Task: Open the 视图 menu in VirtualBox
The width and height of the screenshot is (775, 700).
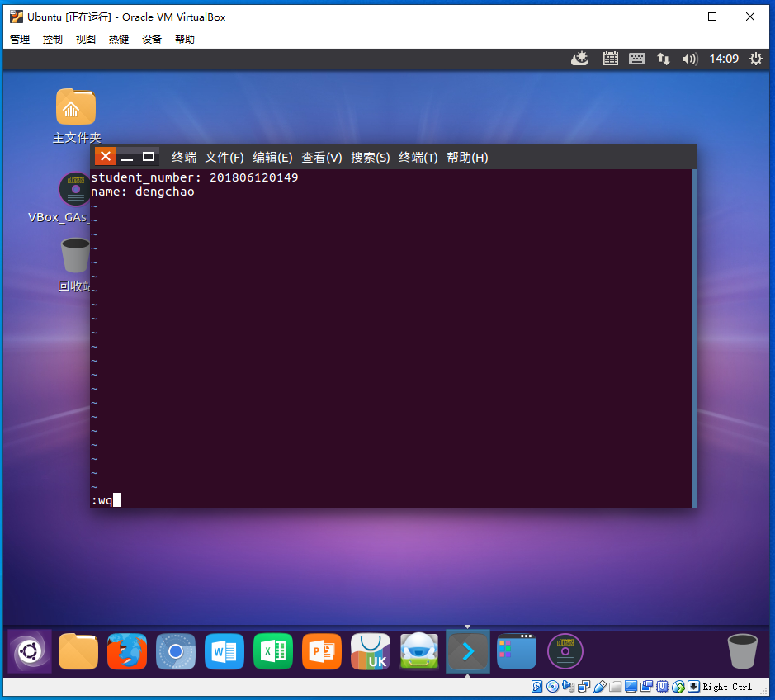Action: point(86,39)
